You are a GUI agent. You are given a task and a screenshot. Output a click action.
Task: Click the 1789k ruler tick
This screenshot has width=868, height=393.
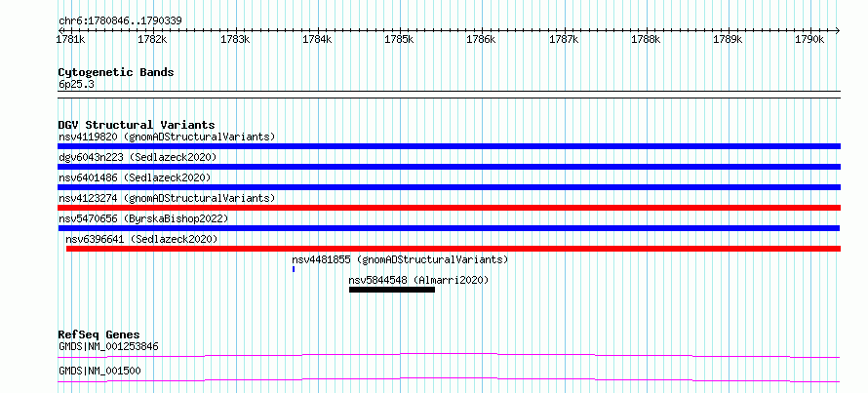pos(728,40)
